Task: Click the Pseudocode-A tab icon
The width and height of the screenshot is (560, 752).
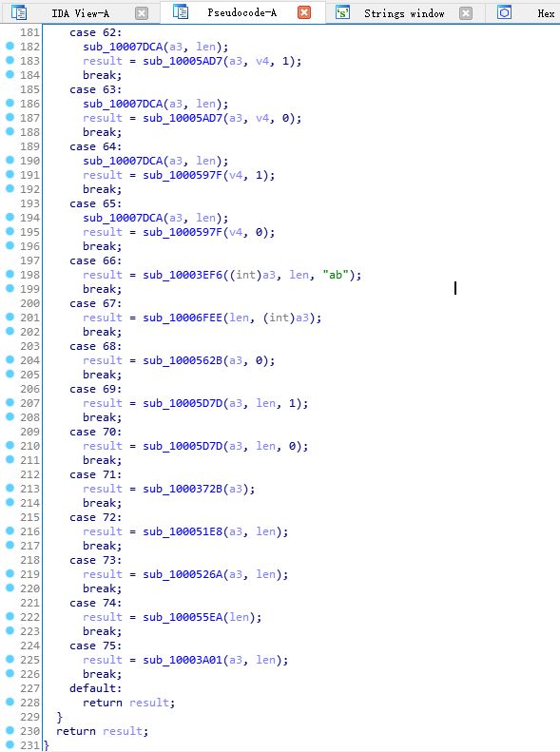Action: coord(181,12)
